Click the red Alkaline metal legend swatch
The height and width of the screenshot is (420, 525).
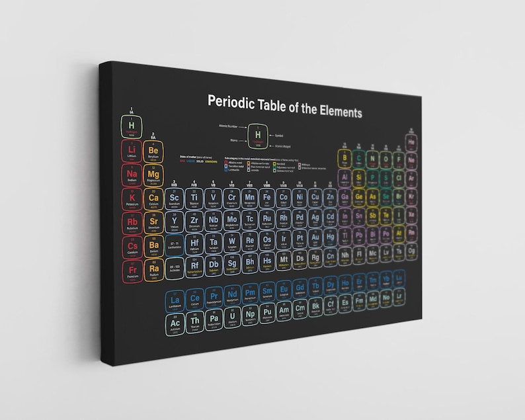pos(226,163)
